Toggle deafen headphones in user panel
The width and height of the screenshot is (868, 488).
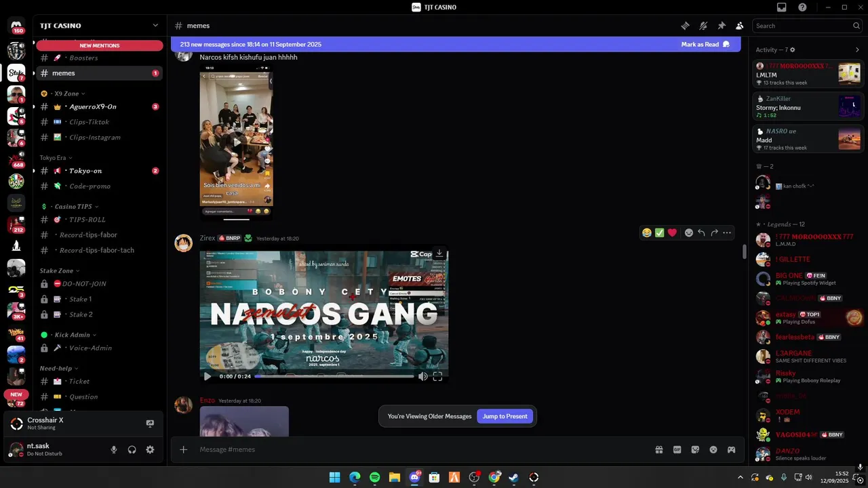132,449
